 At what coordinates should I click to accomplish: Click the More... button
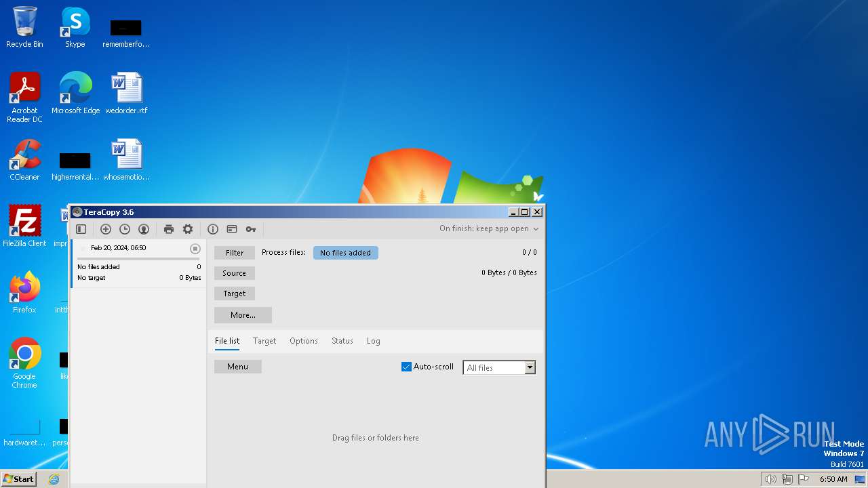point(243,315)
